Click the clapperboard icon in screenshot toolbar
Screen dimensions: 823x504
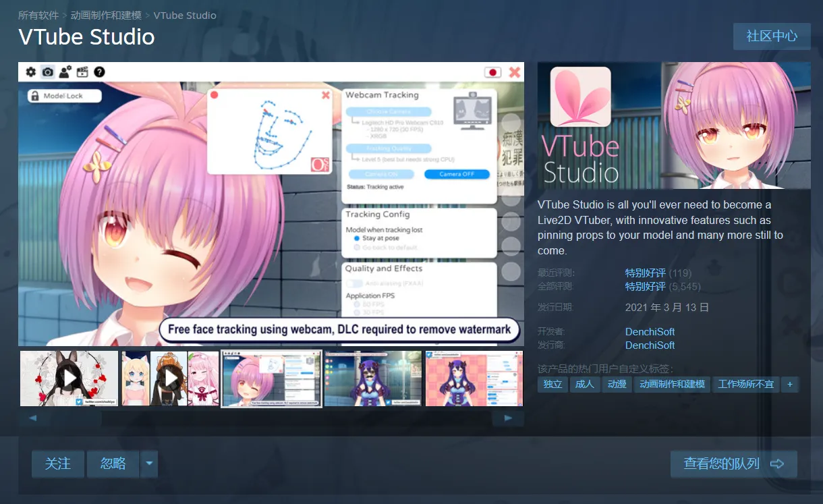[82, 72]
